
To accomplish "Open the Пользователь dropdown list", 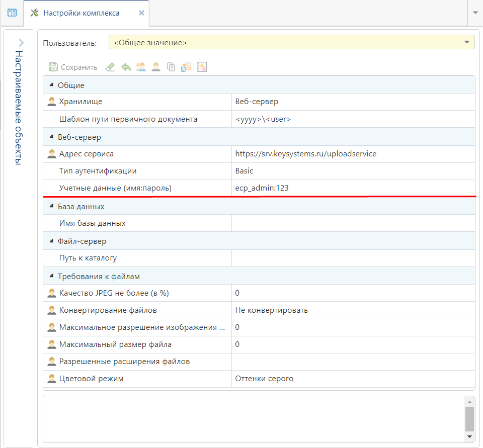I will [x=467, y=42].
